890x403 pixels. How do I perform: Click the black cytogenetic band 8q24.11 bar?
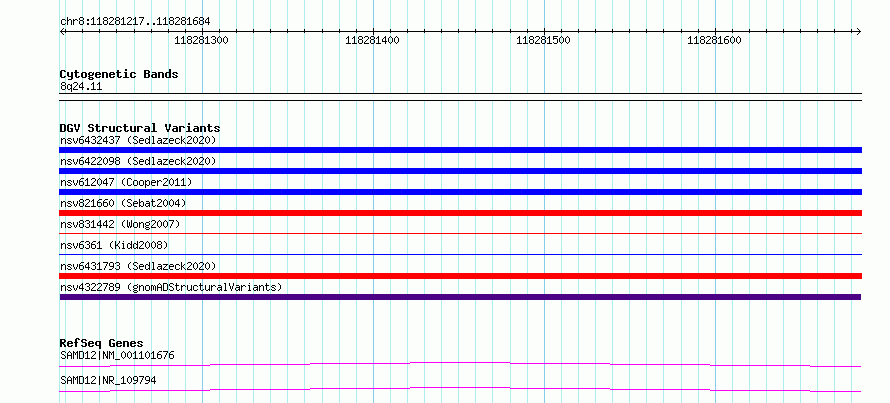(x=460, y=97)
